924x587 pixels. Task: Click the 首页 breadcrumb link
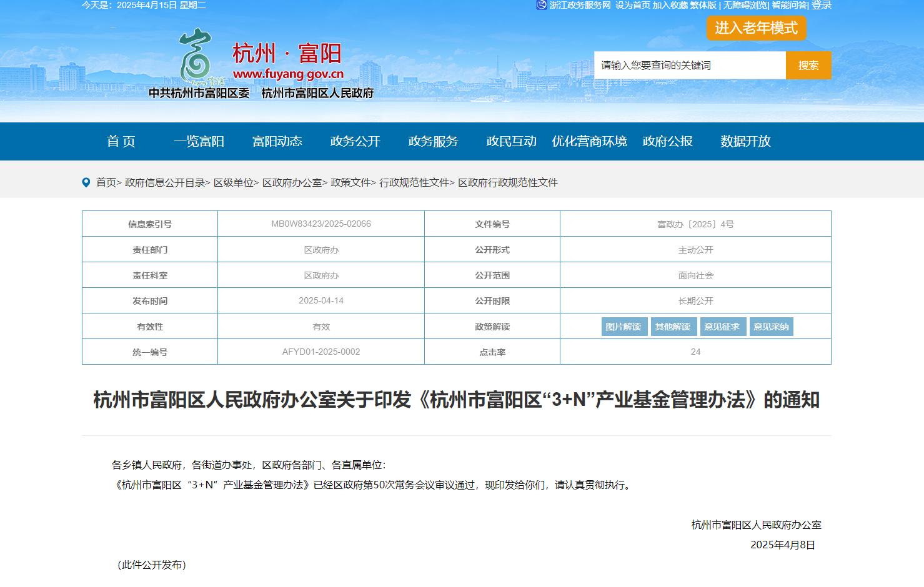click(x=106, y=182)
